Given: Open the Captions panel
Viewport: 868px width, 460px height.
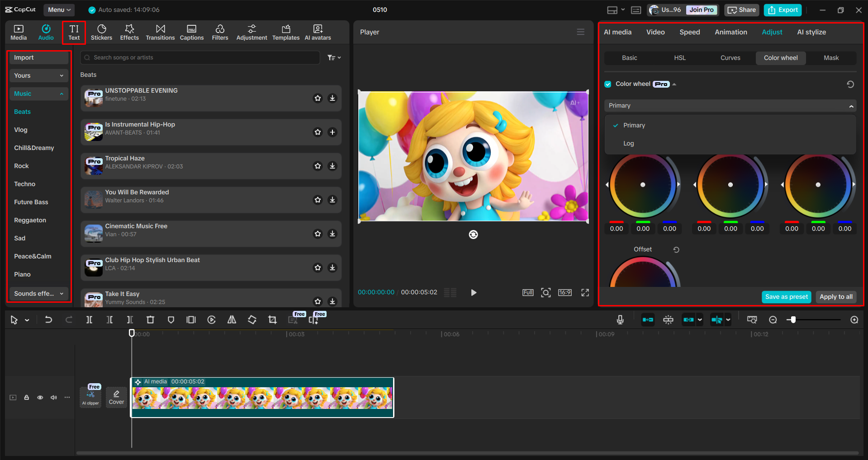Looking at the screenshot, I should click(191, 32).
